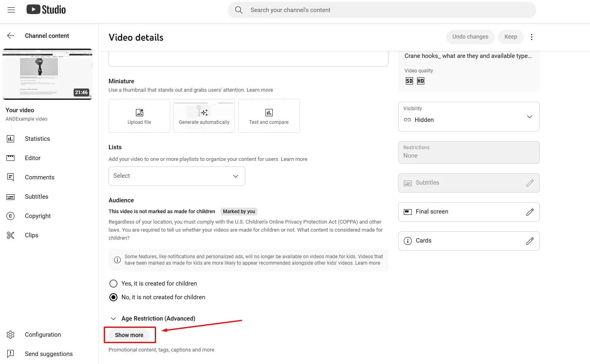
Task: Select 'Yes, it is created for children'
Action: (113, 284)
